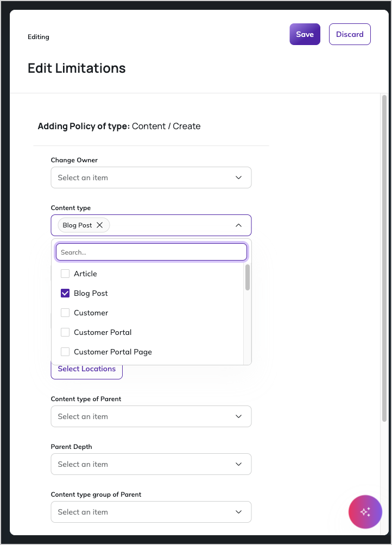The height and width of the screenshot is (545, 392).
Task: Tick the Customer Portal Page checkbox
Action: (x=65, y=352)
